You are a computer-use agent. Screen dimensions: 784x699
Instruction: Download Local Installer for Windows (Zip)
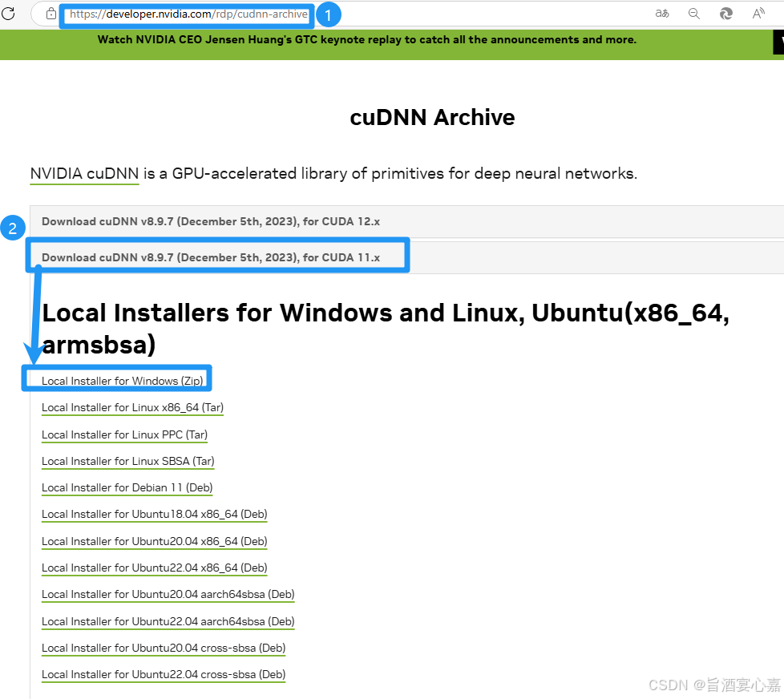click(x=123, y=381)
